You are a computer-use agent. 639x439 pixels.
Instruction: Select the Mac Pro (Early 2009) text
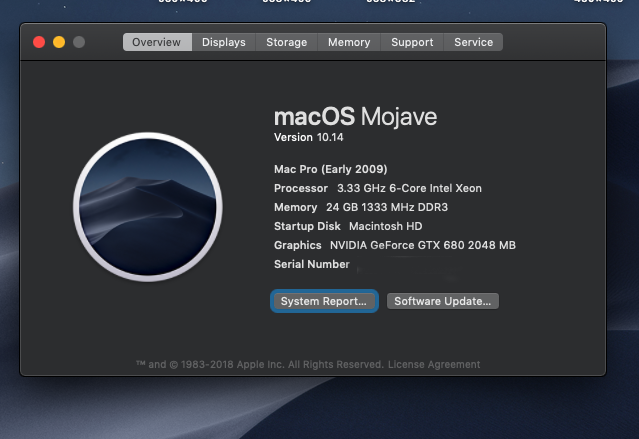click(331, 169)
